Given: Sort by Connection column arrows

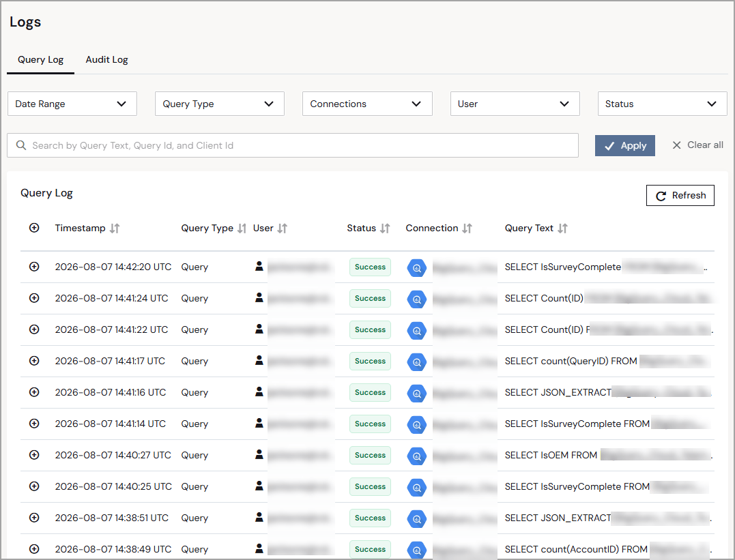Looking at the screenshot, I should [467, 229].
